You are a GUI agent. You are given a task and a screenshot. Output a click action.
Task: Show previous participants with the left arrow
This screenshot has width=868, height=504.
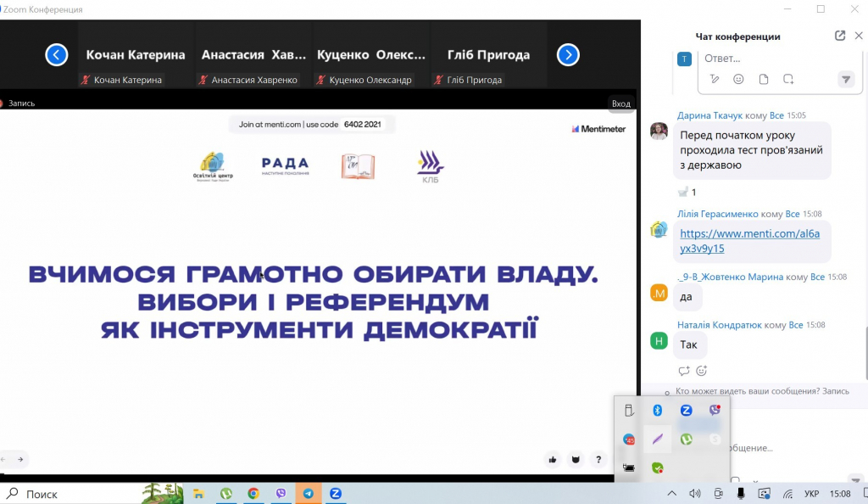pyautogui.click(x=57, y=55)
